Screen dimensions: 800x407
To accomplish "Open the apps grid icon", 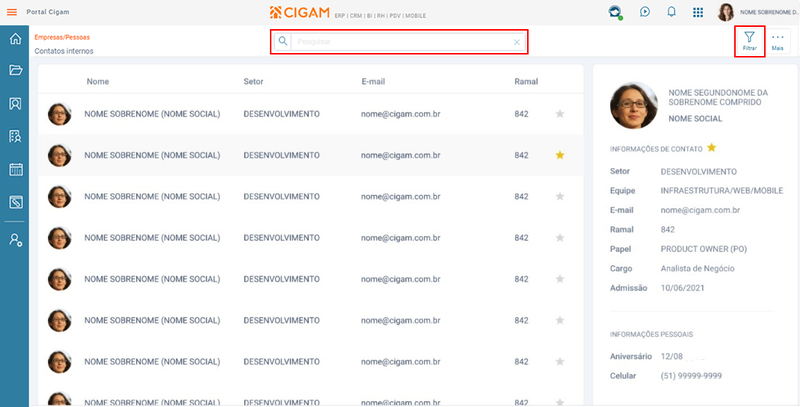I will pyautogui.click(x=698, y=12).
